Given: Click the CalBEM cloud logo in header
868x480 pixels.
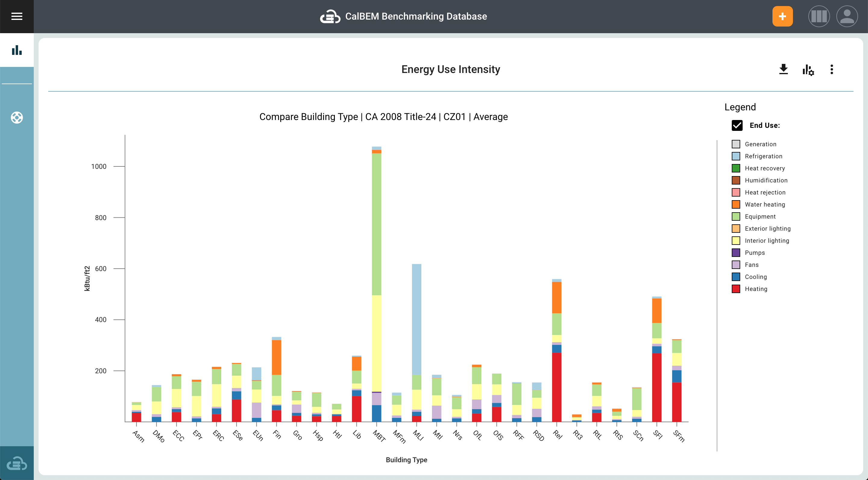Looking at the screenshot, I should 330,16.
